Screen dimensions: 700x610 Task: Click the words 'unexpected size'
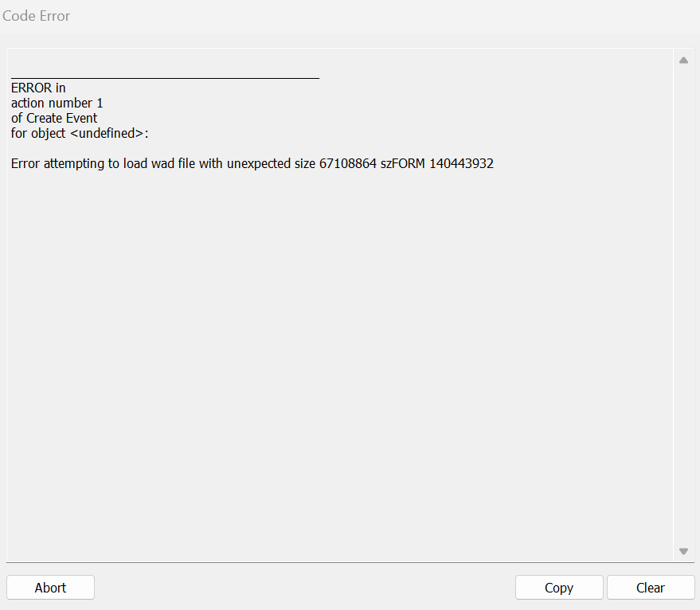coord(270,164)
